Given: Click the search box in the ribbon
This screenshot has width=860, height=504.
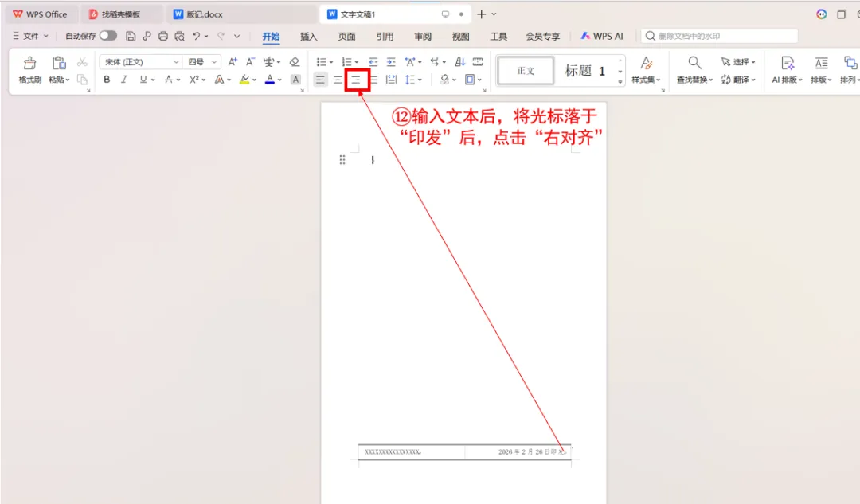Looking at the screenshot, I should pos(720,36).
